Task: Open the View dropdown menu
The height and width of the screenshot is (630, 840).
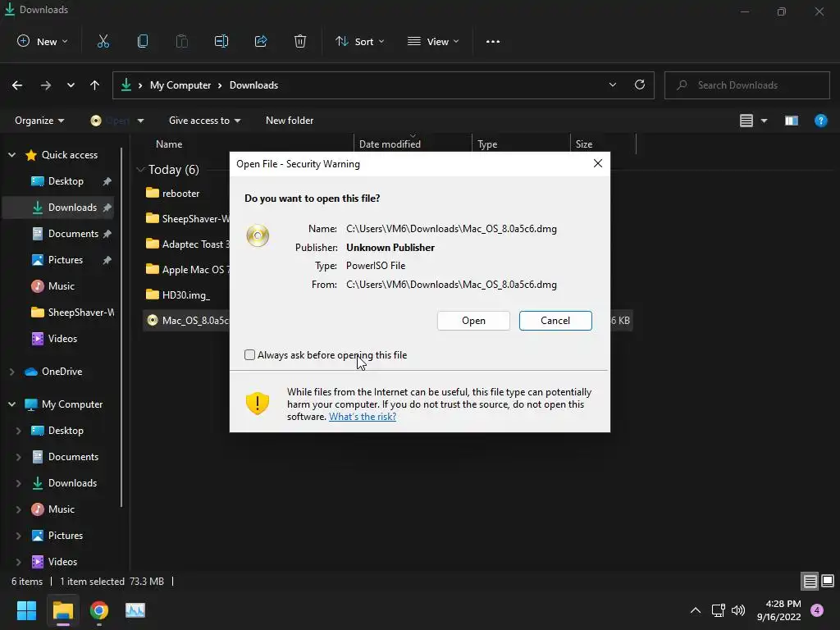Action: pos(433,41)
